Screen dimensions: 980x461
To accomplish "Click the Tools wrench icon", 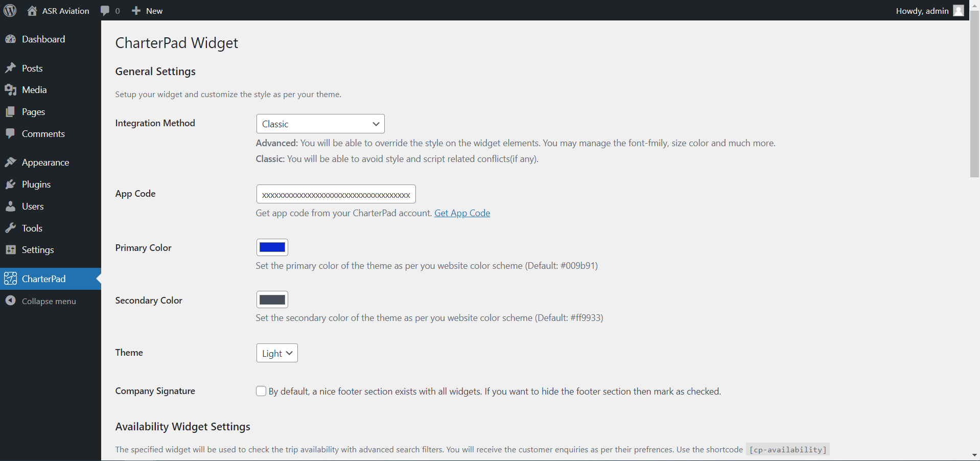I will pyautogui.click(x=10, y=228).
